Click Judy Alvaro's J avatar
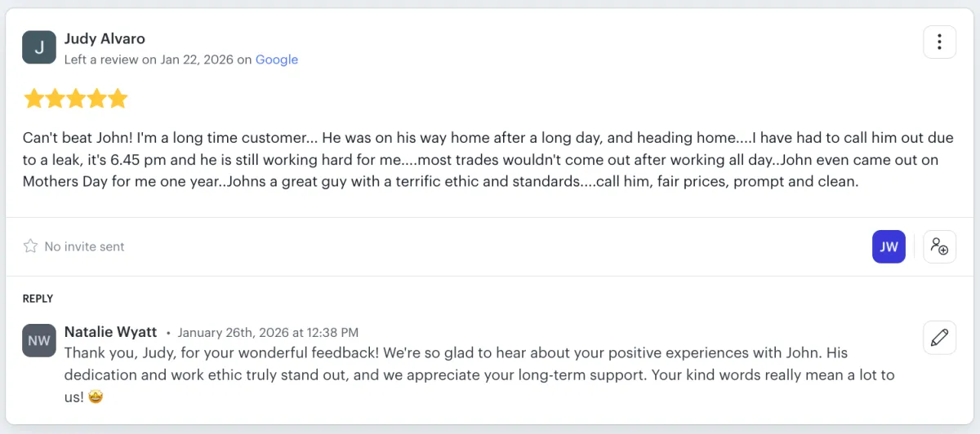The height and width of the screenshot is (434, 980). pyautogui.click(x=39, y=47)
